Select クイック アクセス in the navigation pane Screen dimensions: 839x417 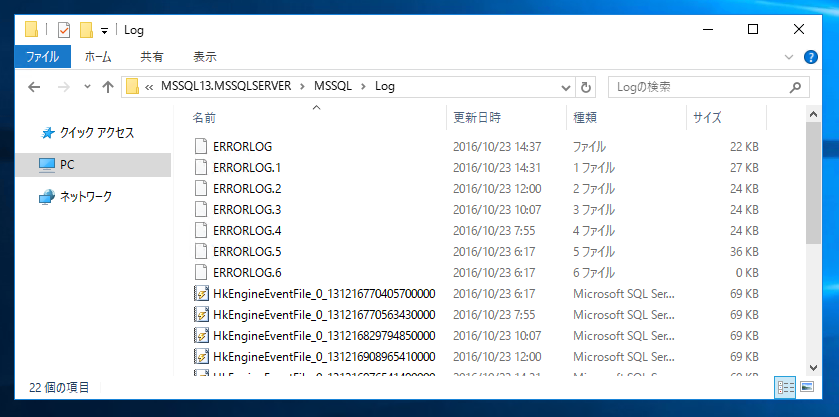pos(97,133)
